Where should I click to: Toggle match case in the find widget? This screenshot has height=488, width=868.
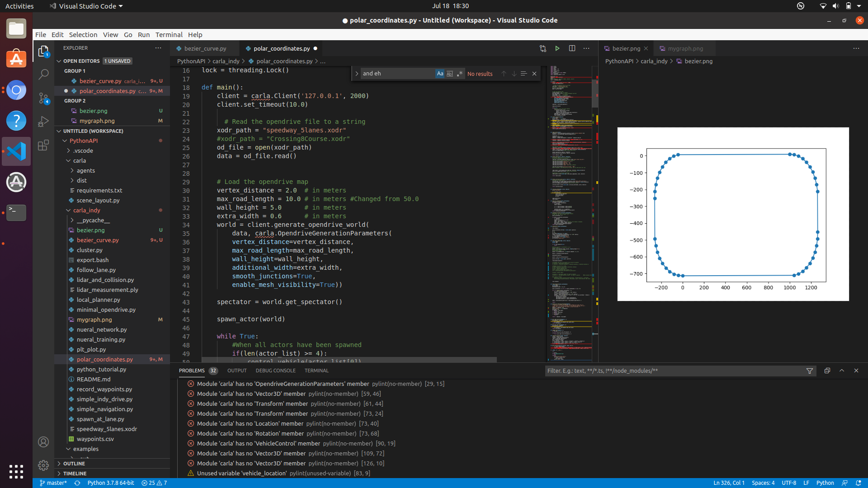(x=440, y=73)
